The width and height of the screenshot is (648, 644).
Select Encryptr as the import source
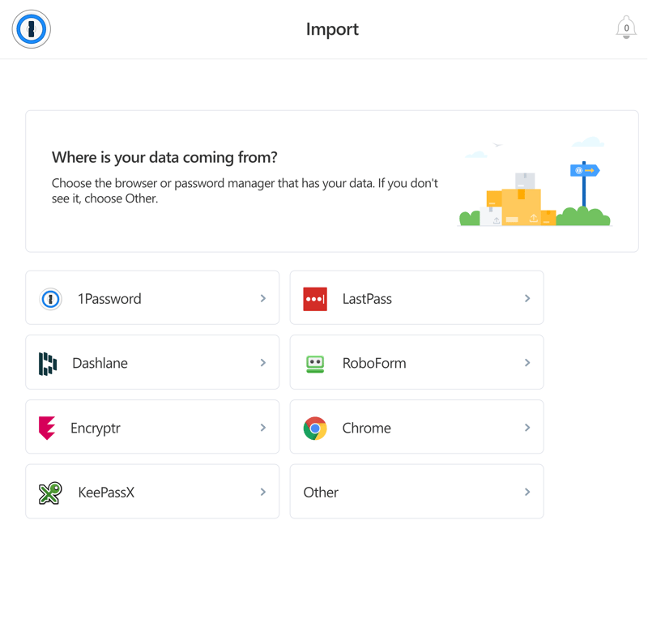coord(152,427)
